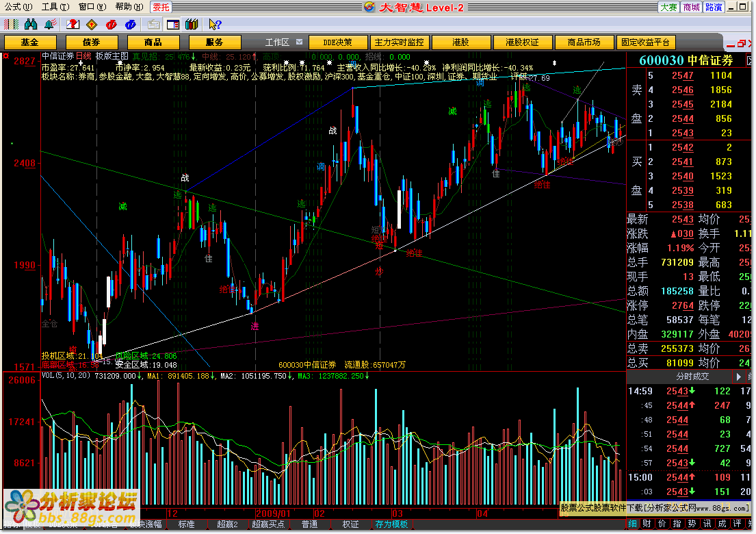Select the 价 tab in side panel
Viewport: 756px width, 534px height.
coord(662,523)
